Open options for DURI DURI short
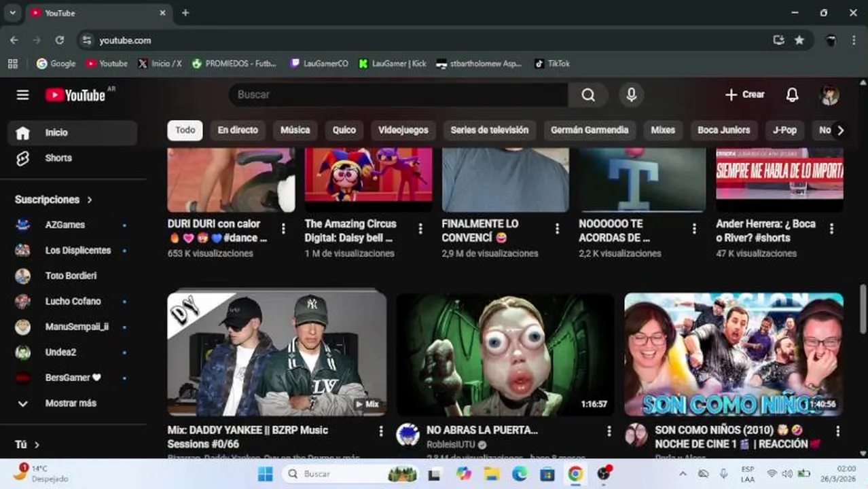Viewport: 868px width, 489px height. 283,230
